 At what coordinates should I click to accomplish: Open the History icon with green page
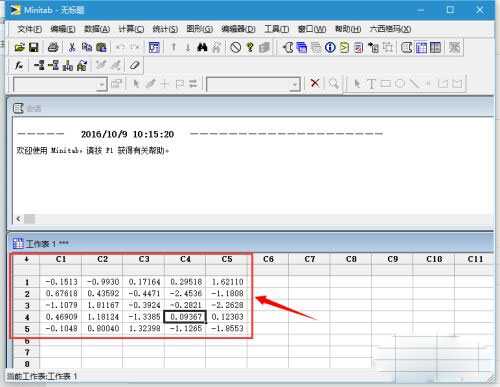[x=344, y=47]
